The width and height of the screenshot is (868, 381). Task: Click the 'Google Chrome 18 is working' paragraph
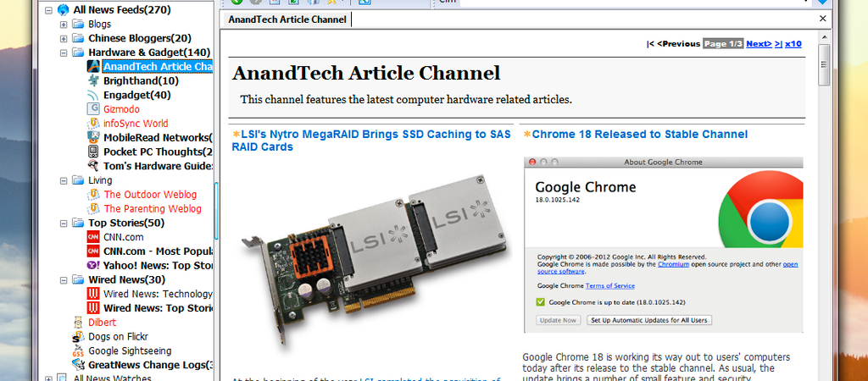pos(656,368)
